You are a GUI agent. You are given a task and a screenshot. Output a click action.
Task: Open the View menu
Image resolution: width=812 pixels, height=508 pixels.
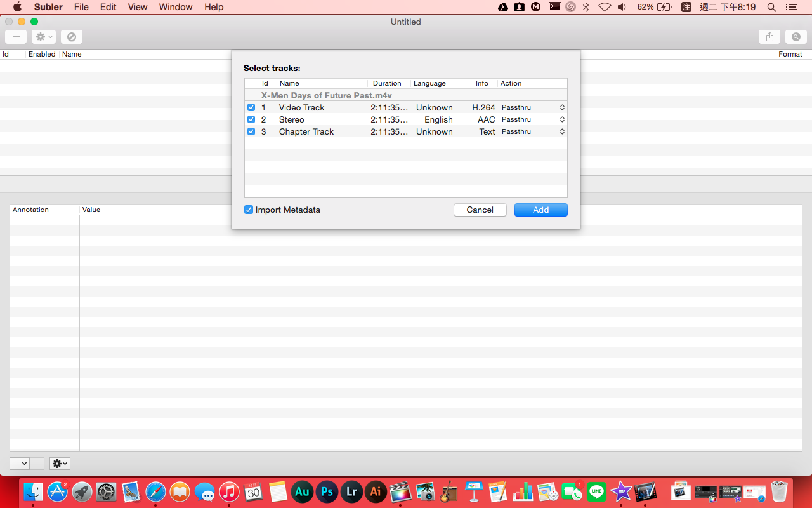(x=138, y=7)
